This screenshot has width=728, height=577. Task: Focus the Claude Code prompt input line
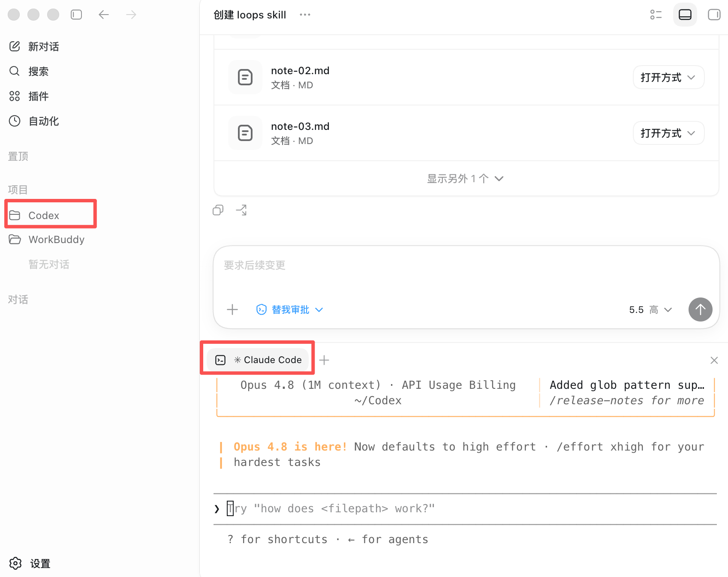click(465, 509)
